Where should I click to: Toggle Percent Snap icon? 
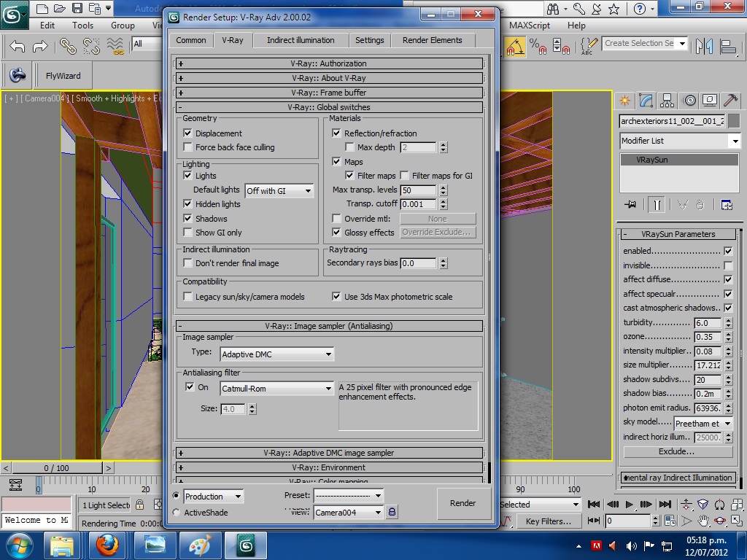(538, 46)
